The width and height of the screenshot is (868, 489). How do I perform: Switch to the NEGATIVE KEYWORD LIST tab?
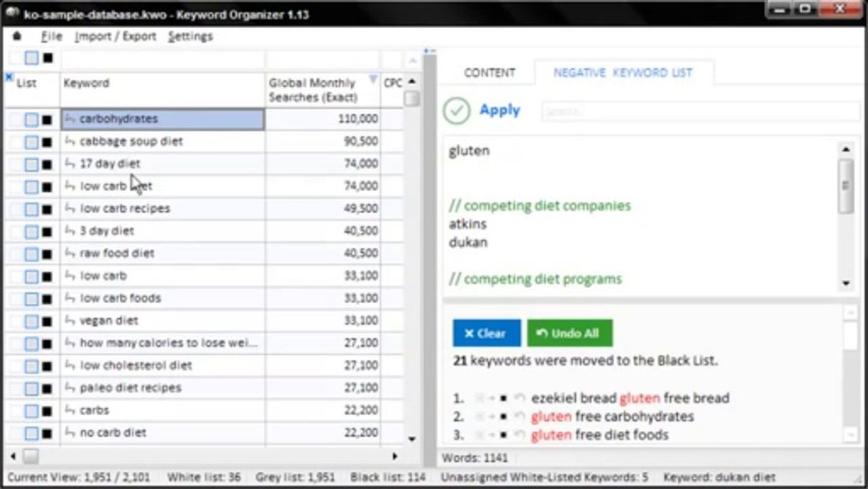click(x=623, y=73)
